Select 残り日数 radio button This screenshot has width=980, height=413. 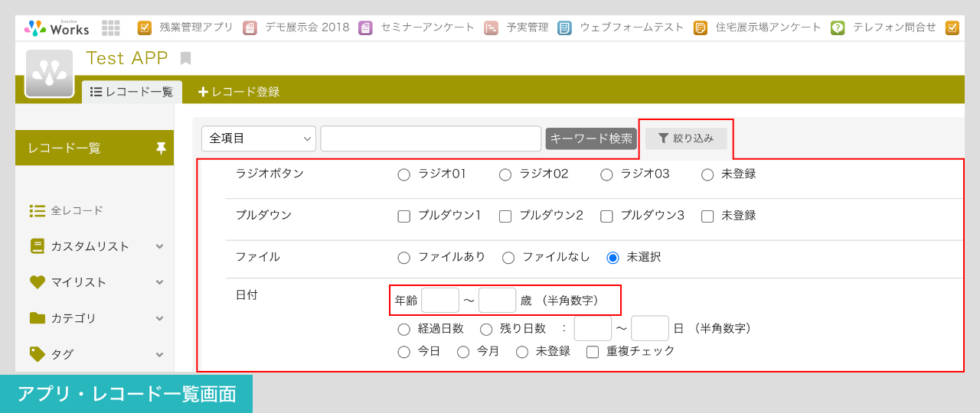pyautogui.click(x=486, y=330)
